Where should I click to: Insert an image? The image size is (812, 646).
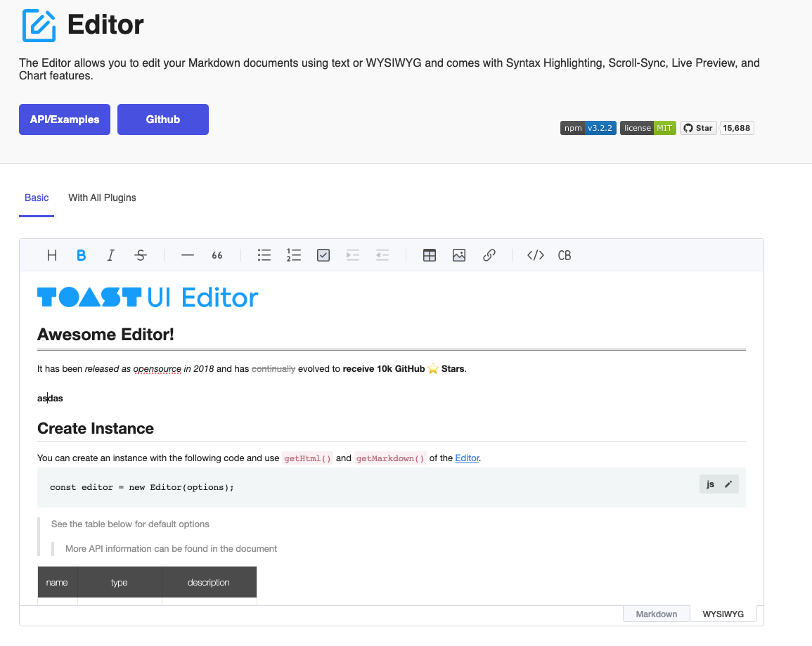[x=459, y=255]
